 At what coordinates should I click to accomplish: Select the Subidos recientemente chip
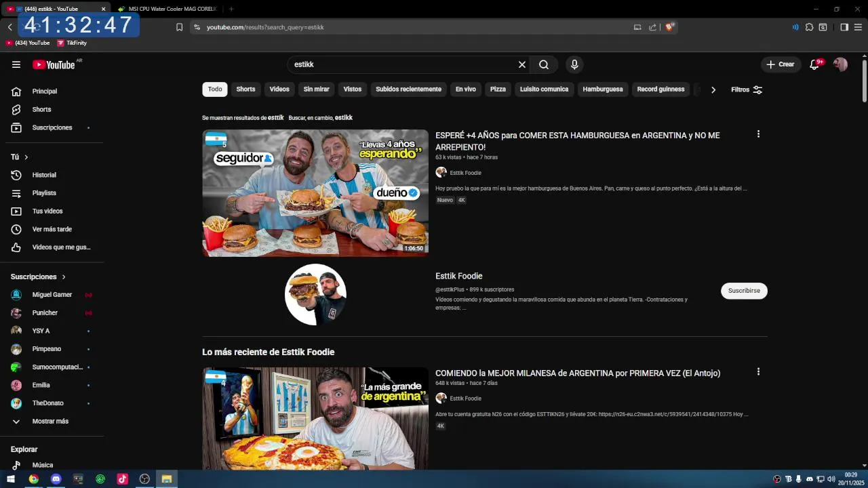408,89
